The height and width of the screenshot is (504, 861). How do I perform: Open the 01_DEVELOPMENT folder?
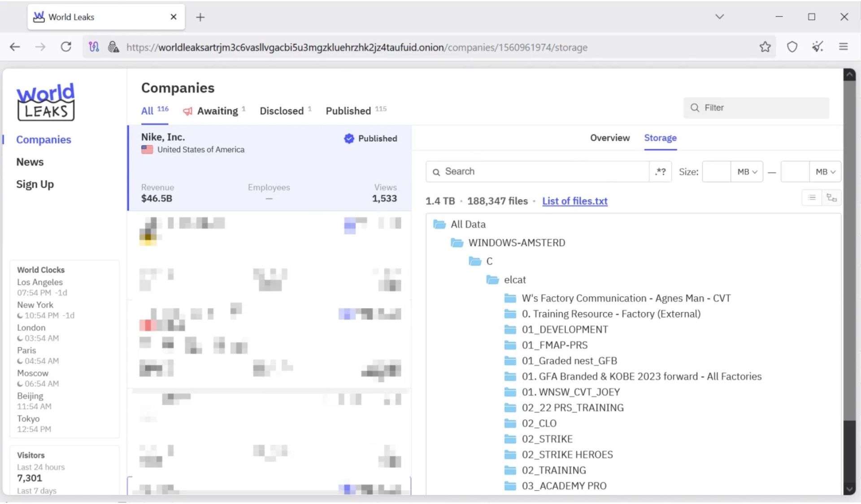tap(556, 330)
